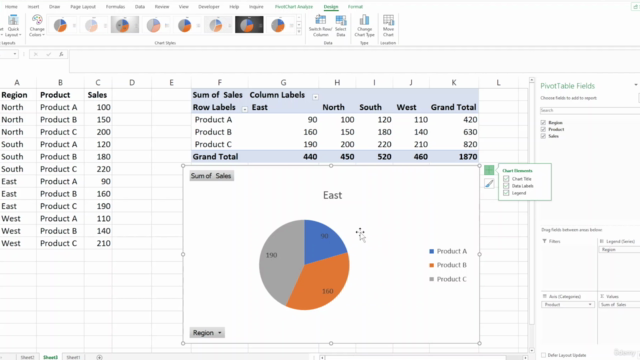Screen dimensions: 640x360
Task: Click Move Chart icon
Action: 388,26
